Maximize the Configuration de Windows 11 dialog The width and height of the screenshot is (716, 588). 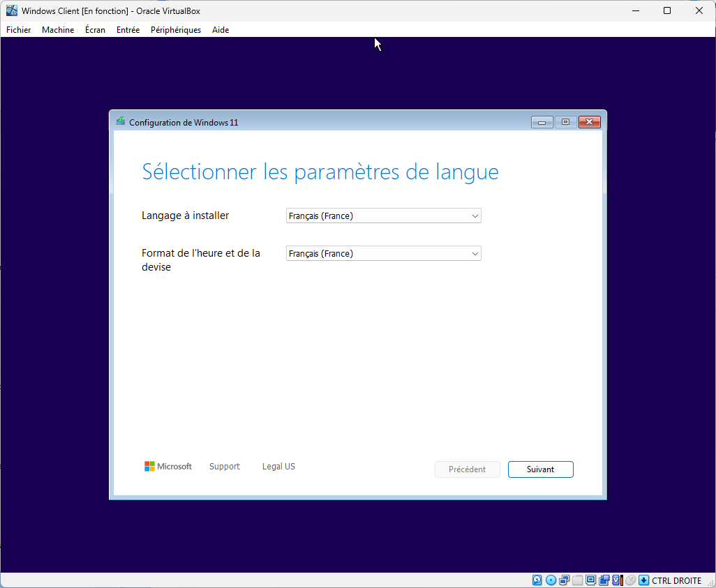(x=566, y=122)
